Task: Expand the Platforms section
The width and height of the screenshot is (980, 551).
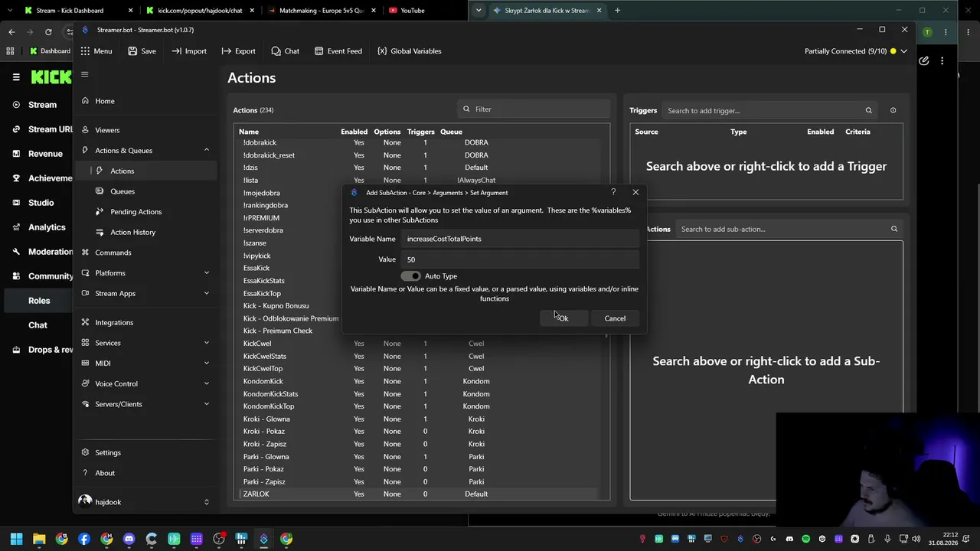Action: (x=206, y=273)
